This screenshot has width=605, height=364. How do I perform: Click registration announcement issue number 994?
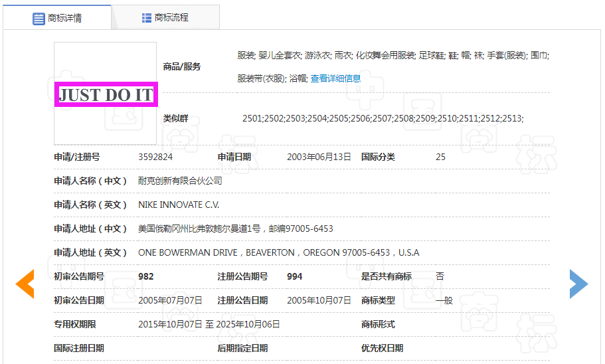click(x=295, y=276)
